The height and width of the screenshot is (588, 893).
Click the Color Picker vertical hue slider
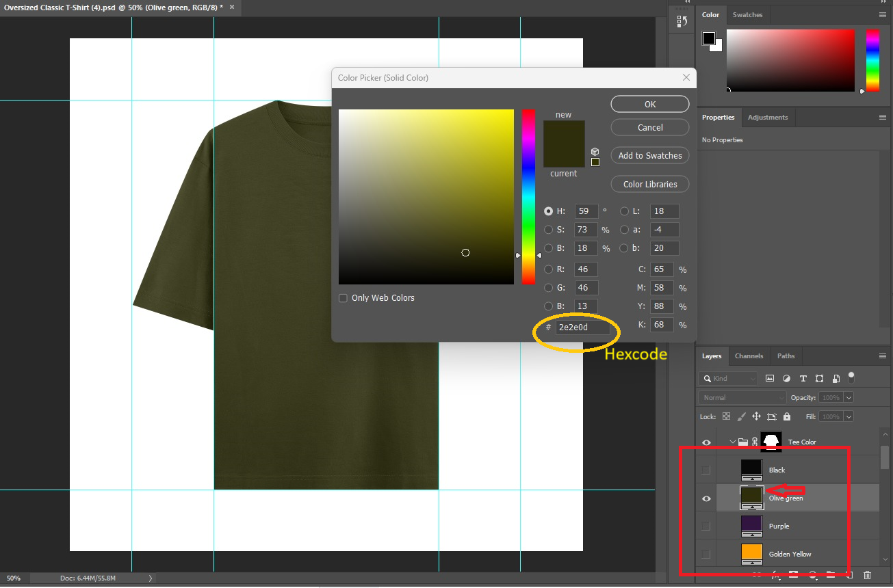pos(528,197)
